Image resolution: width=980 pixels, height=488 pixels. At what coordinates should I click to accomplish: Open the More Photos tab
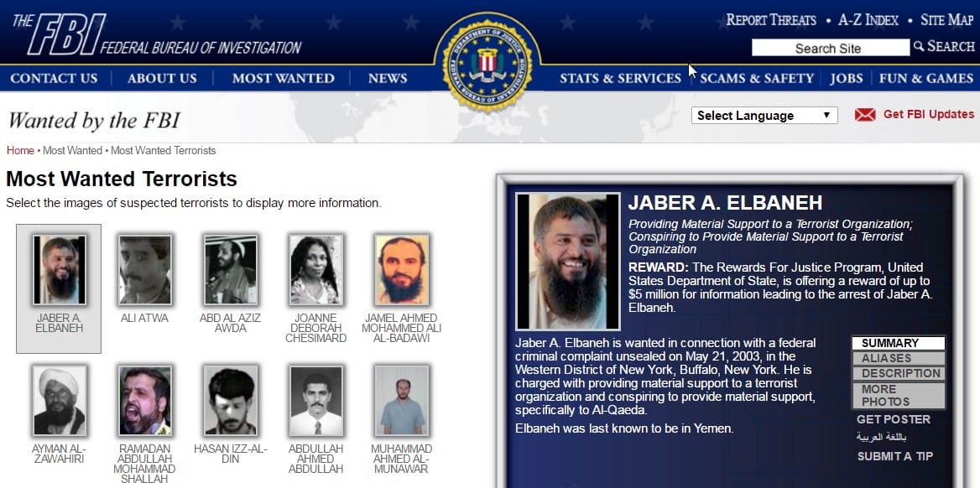[x=898, y=396]
